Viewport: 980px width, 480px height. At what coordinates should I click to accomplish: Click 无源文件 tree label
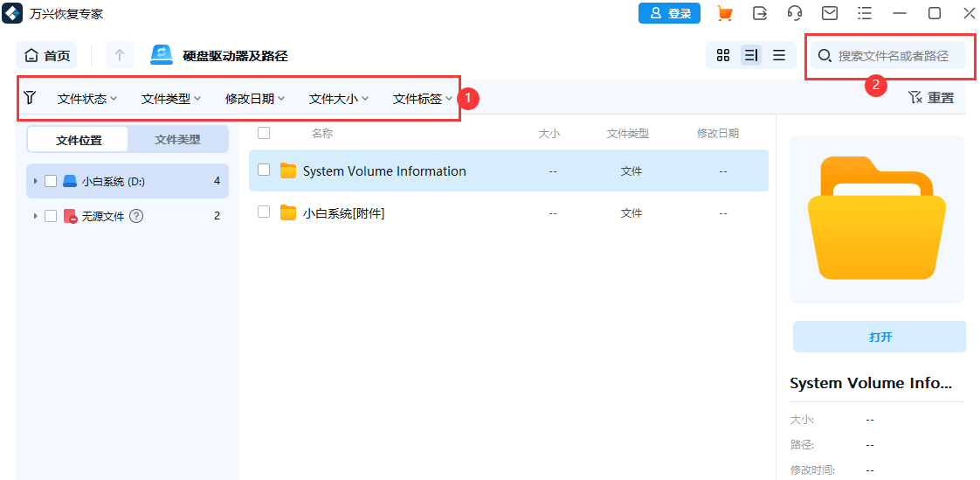103,217
